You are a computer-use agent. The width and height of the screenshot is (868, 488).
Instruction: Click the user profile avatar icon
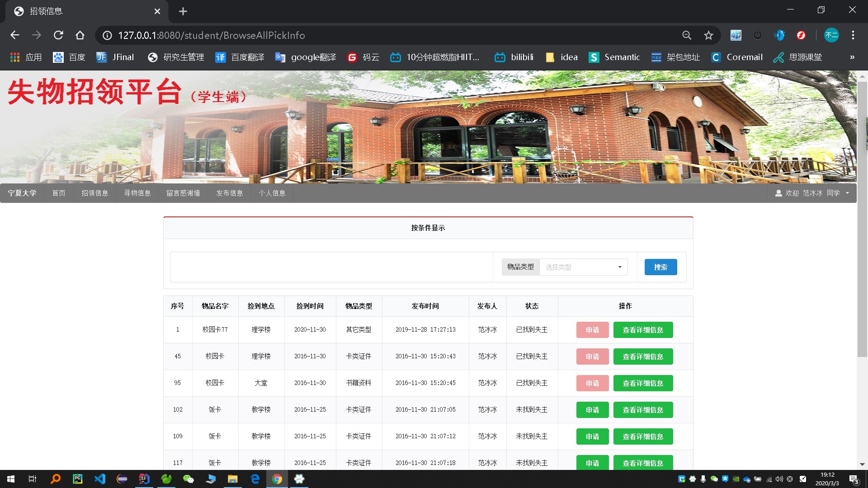click(x=831, y=35)
